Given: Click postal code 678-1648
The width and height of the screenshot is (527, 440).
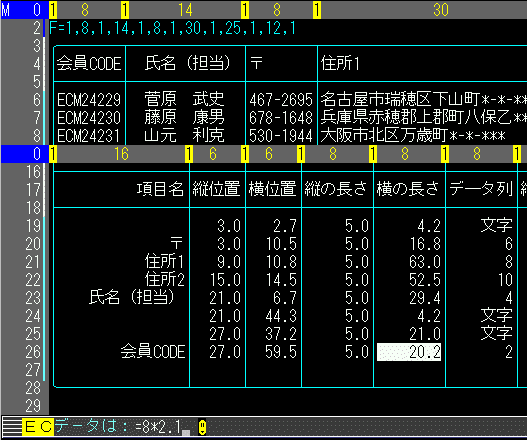Looking at the screenshot, I should click(281, 118).
